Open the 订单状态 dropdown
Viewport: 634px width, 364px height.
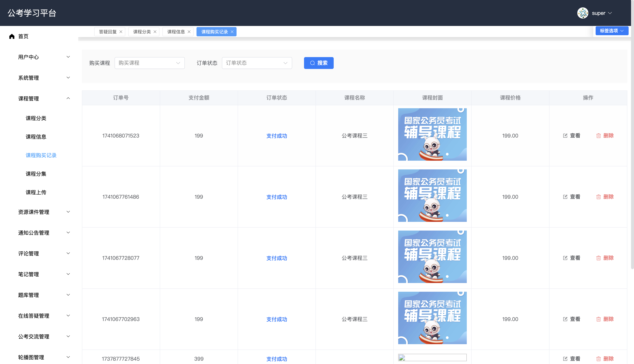pyautogui.click(x=257, y=63)
